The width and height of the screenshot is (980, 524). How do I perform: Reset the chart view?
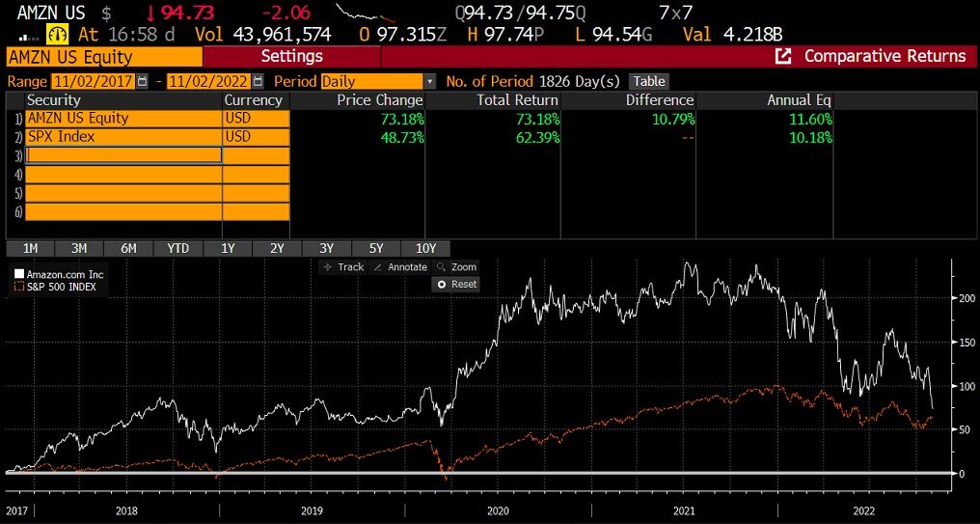click(x=456, y=284)
